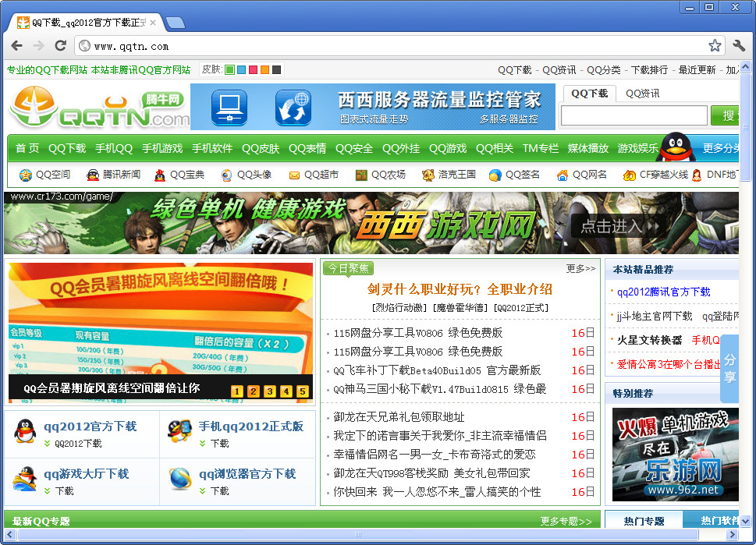Select the 热门专题 tab
This screenshot has height=545, width=756.
pos(644,520)
